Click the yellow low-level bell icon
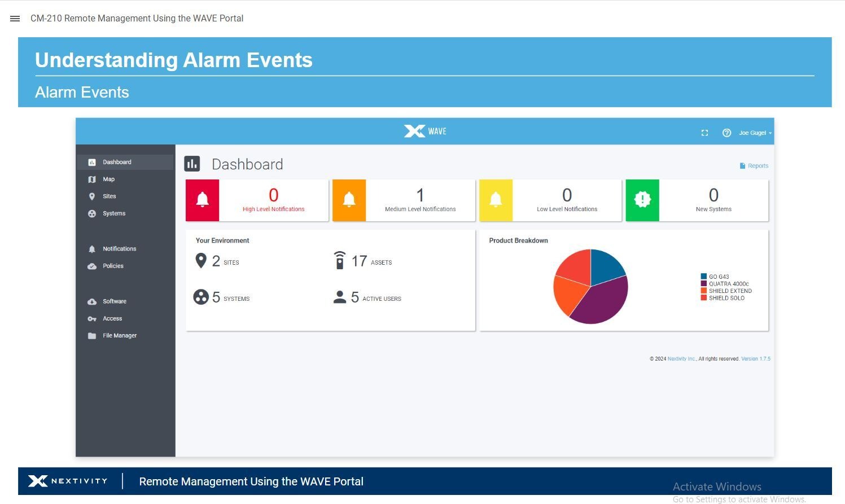 tap(496, 200)
